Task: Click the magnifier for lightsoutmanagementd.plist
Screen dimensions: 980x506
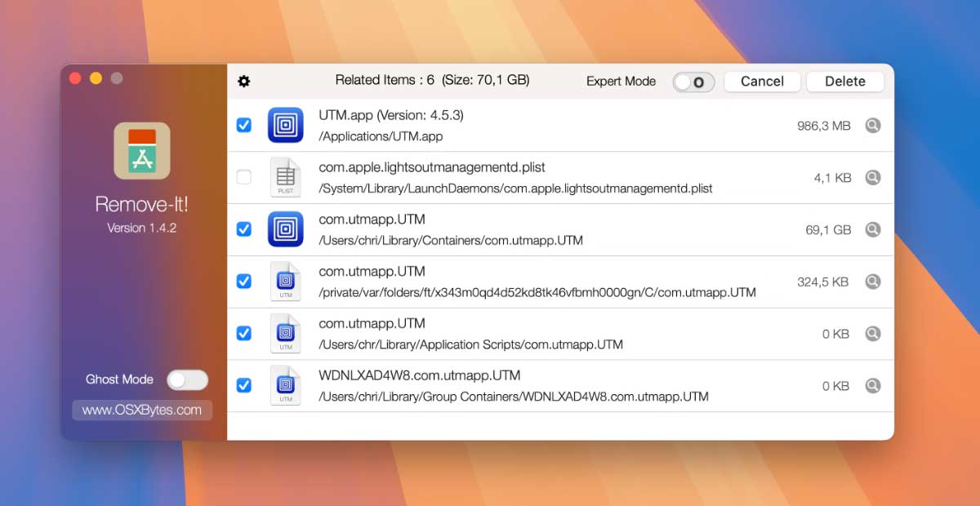Action: [873, 177]
